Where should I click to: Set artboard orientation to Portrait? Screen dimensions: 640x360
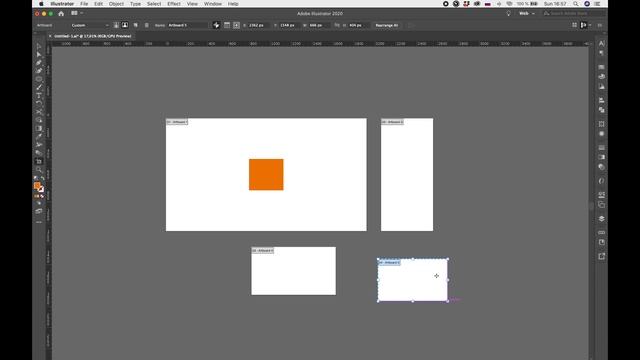116,25
